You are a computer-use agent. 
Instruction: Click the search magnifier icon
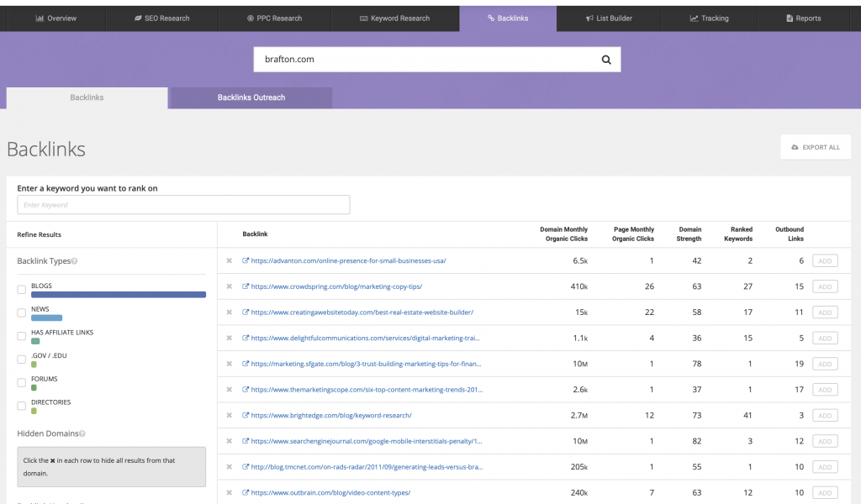coord(605,60)
